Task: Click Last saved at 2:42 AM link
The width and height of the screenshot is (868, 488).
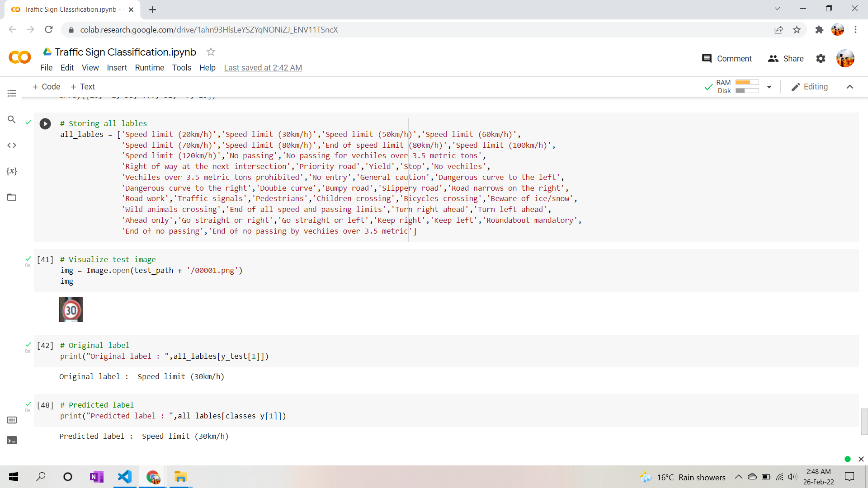Action: pos(263,68)
